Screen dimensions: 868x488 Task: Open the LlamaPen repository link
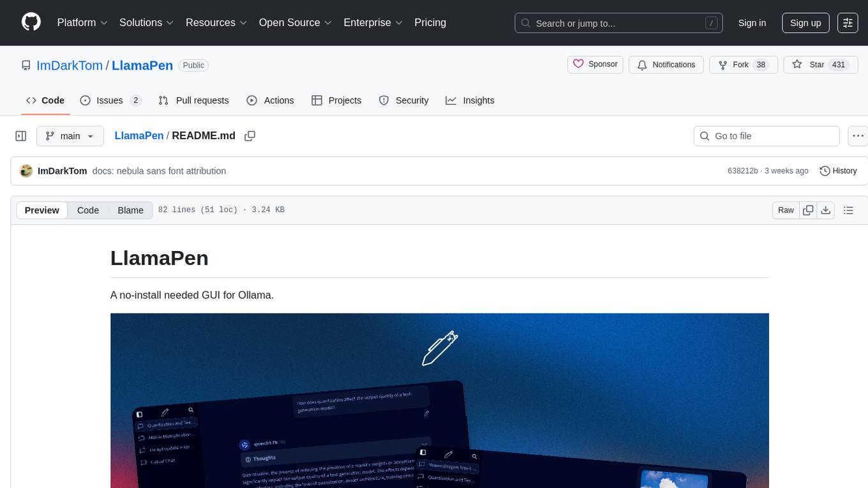click(x=142, y=65)
